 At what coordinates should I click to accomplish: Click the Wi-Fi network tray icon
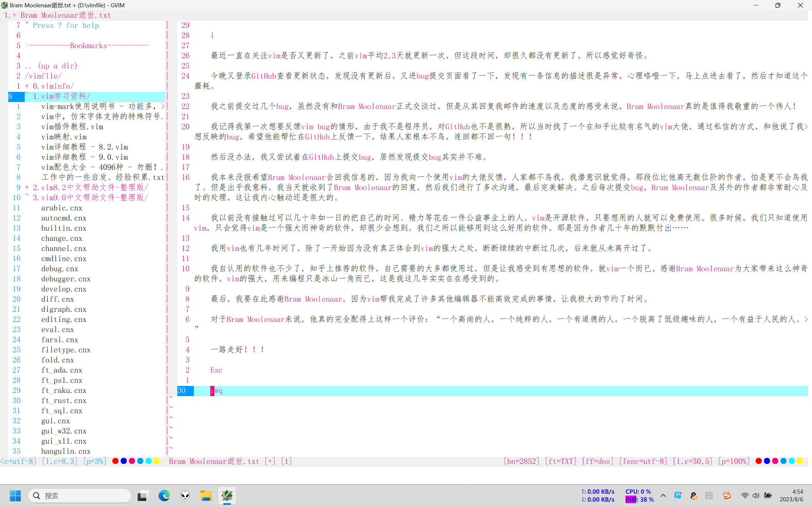tap(744, 496)
